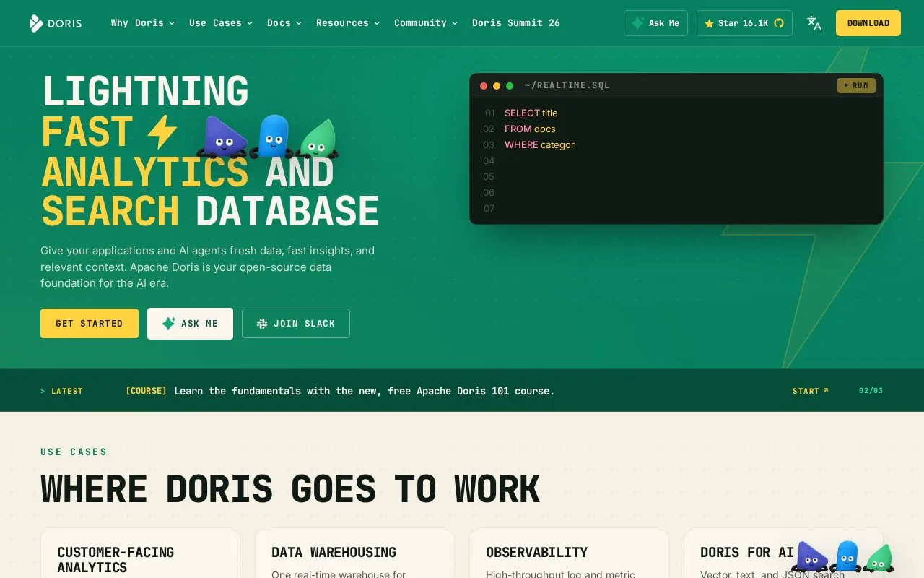Expand the Community dropdown menu
Image resolution: width=924 pixels, height=578 pixels.
(x=426, y=23)
